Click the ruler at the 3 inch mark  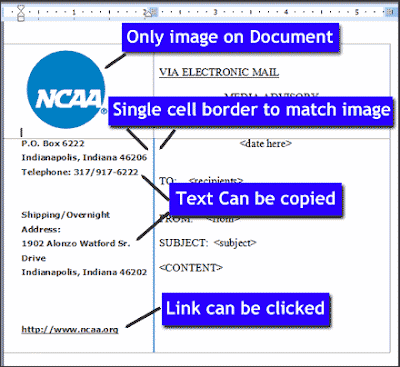tap(215, 12)
